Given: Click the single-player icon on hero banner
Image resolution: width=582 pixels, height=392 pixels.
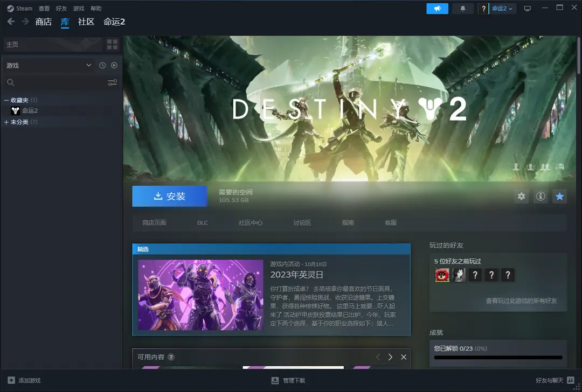Looking at the screenshot, I should click(x=516, y=167).
